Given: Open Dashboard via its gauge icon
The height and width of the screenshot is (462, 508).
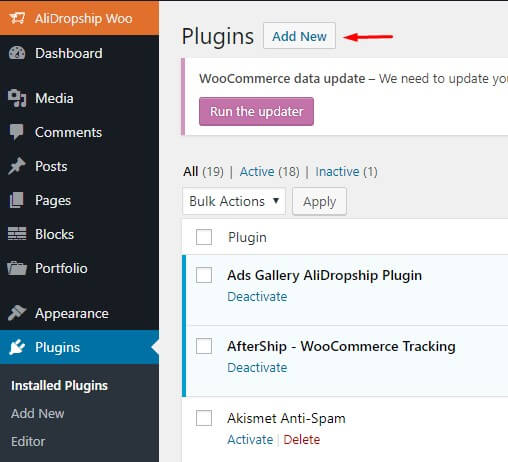Looking at the screenshot, I should point(17,53).
